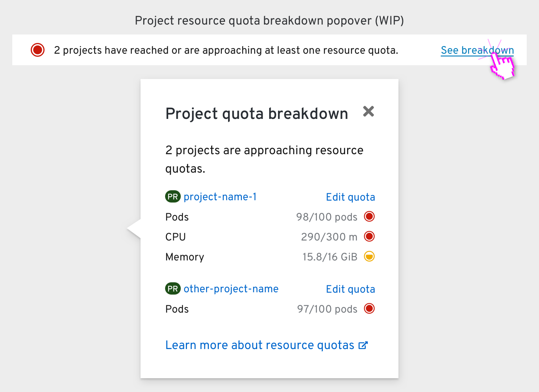539x392 pixels.
Task: Select the '98/100 pods' value
Action: [x=327, y=217]
